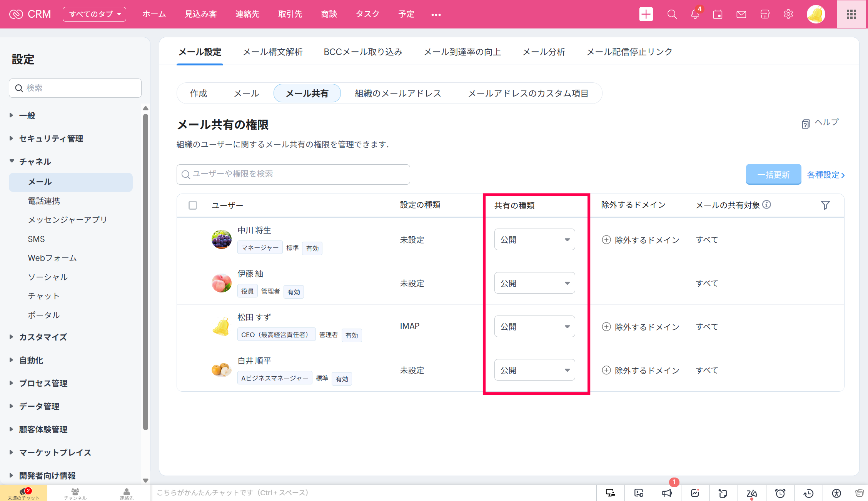868x501 pixels.
Task: Click the mail envelope icon in header
Action: 741,14
